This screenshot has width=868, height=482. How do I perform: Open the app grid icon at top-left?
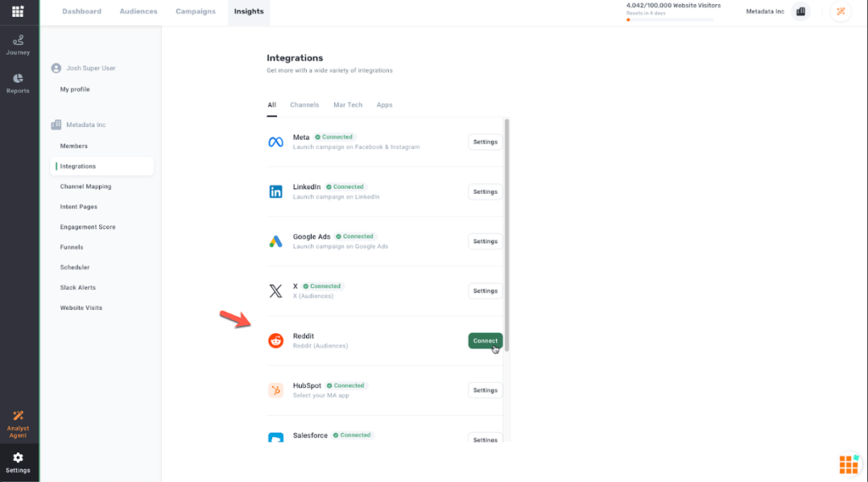(x=18, y=12)
